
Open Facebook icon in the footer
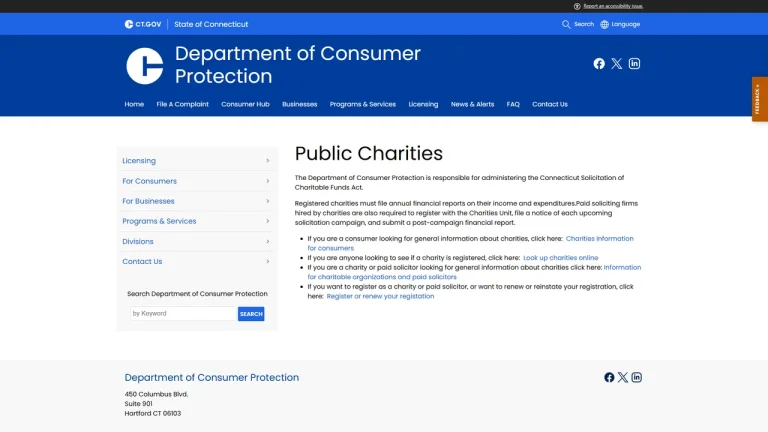tap(609, 377)
